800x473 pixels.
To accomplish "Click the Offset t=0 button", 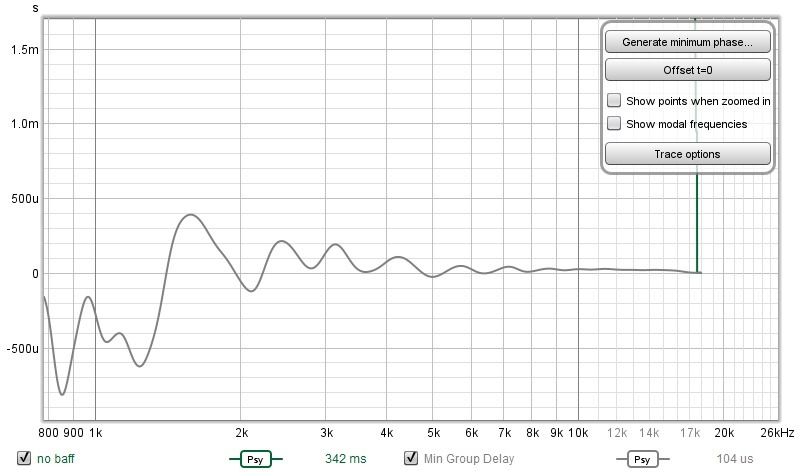I will point(687,70).
